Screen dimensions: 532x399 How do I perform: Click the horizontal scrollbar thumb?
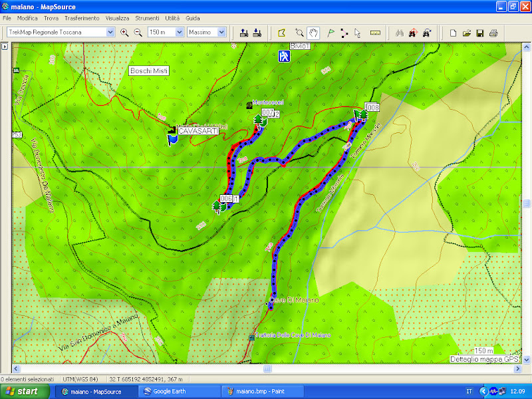coord(267,368)
